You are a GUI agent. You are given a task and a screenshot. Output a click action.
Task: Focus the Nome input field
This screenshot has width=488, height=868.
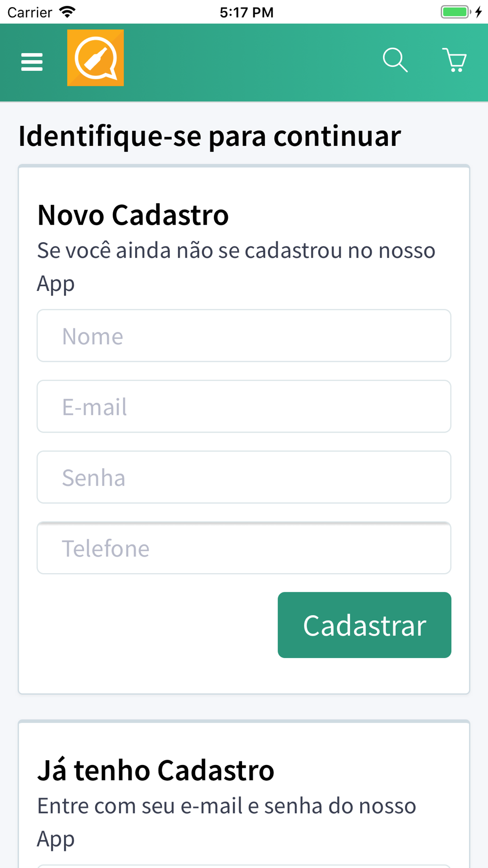pos(244,336)
